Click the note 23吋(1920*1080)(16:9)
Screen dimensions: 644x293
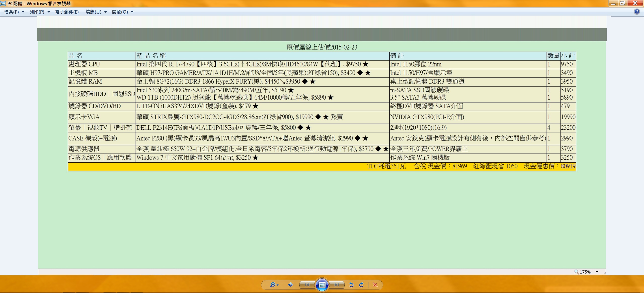(x=418, y=128)
